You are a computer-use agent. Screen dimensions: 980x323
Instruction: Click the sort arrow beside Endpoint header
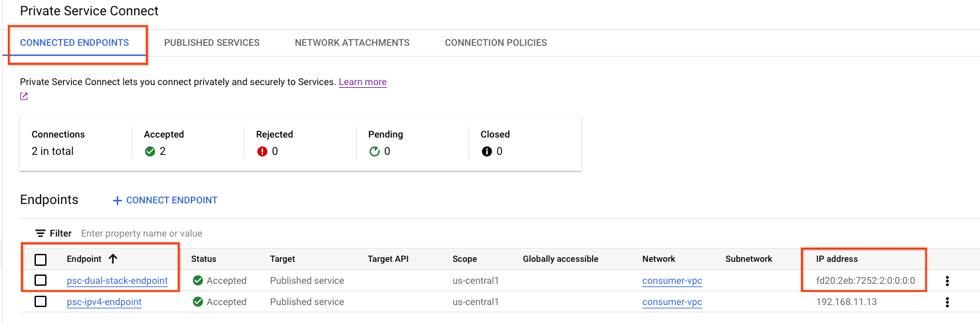pyautogui.click(x=112, y=259)
